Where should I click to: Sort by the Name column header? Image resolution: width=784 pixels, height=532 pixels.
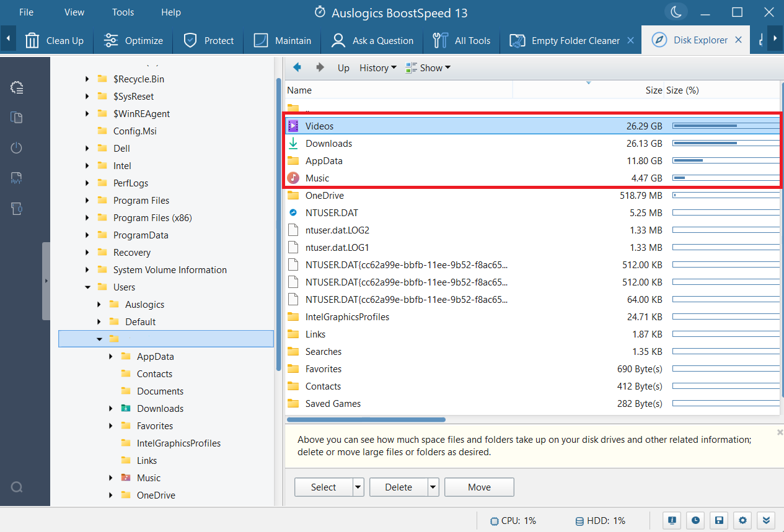[399, 90]
